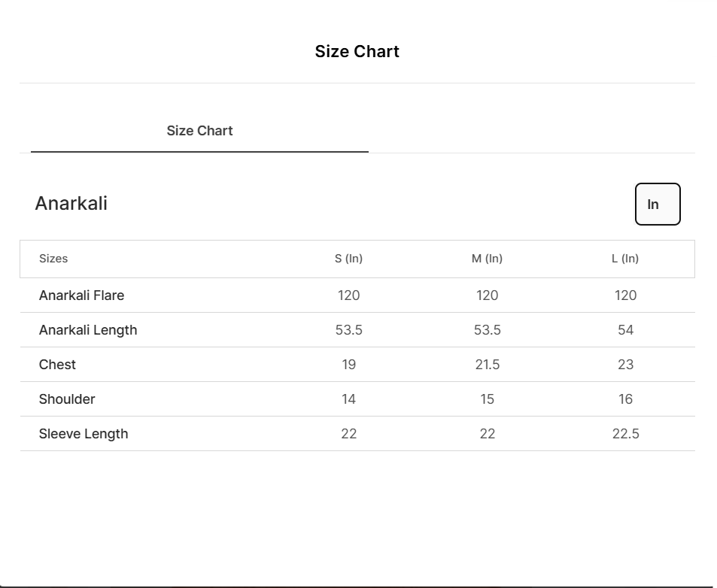717x588 pixels.
Task: Click the Chest value 19 for size S
Action: click(x=348, y=365)
